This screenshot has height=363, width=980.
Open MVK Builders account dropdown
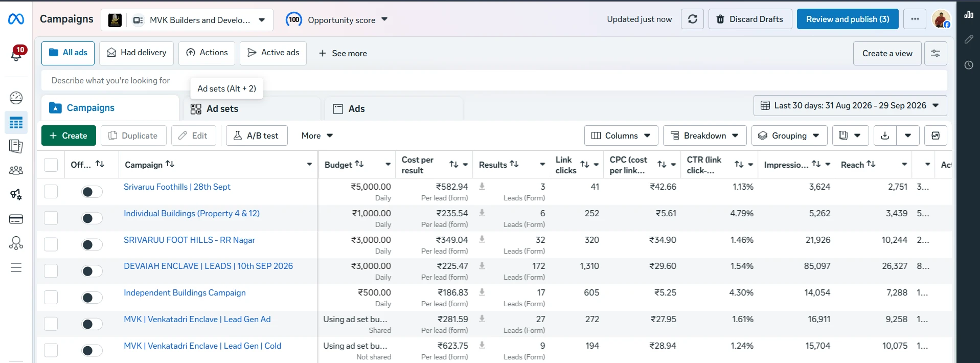pos(187,20)
